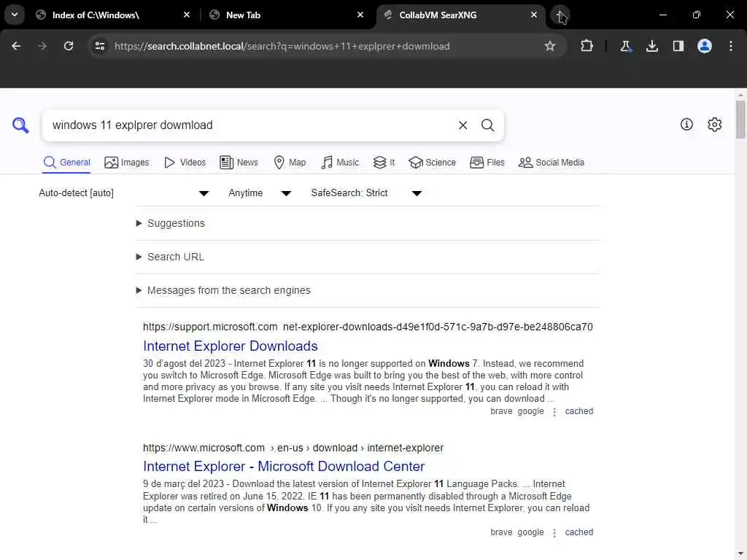Screen dimensions: 747x560
Task: Open Chrome three-dot menu
Action: pos(731,46)
